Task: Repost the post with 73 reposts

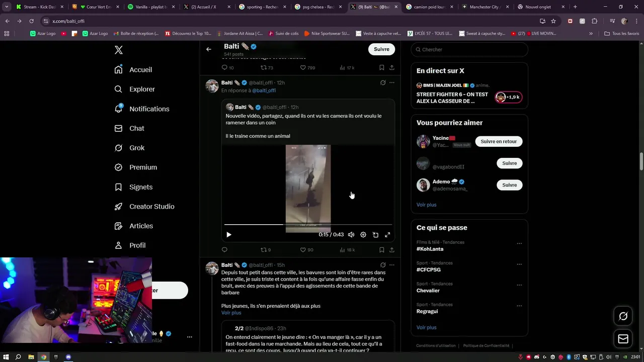Action: 267,67
